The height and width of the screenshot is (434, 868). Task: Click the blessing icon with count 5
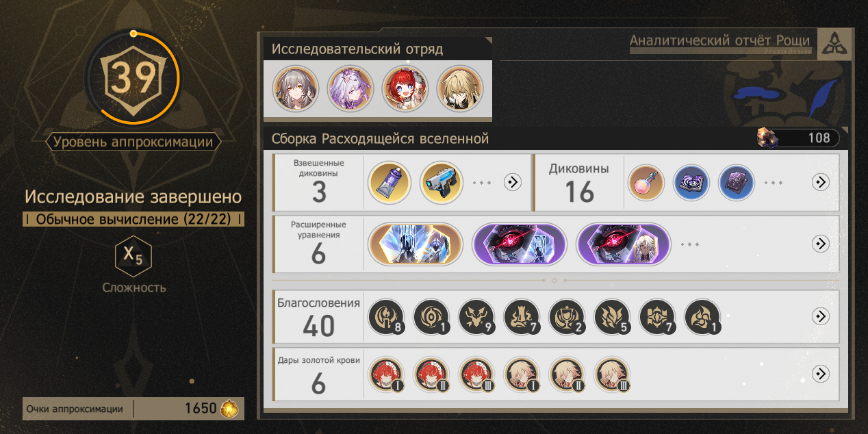(x=612, y=317)
